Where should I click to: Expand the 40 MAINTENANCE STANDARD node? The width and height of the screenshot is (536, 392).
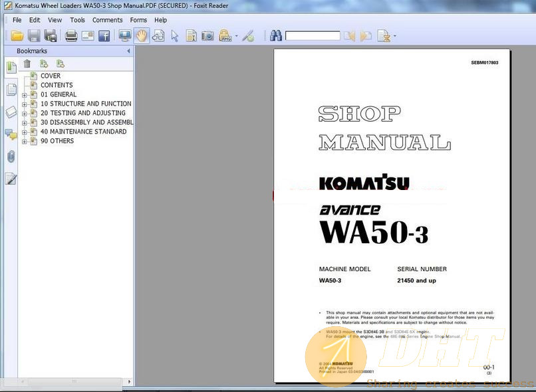click(x=24, y=132)
